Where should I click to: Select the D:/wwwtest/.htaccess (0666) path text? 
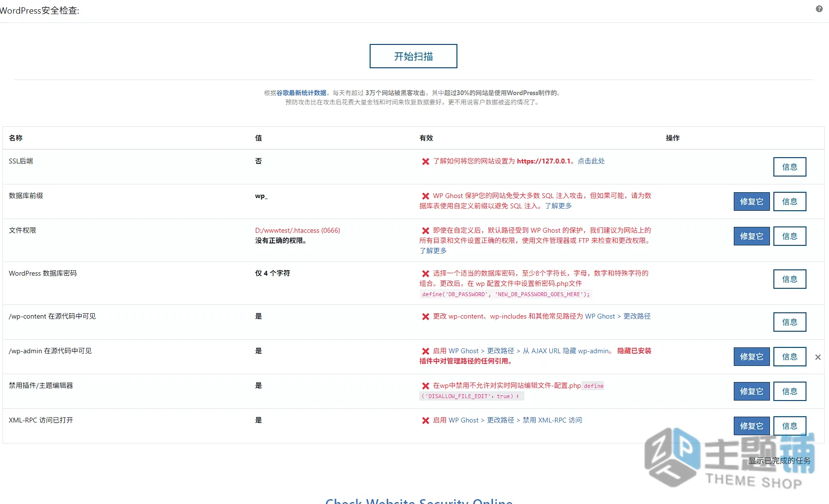[297, 230]
